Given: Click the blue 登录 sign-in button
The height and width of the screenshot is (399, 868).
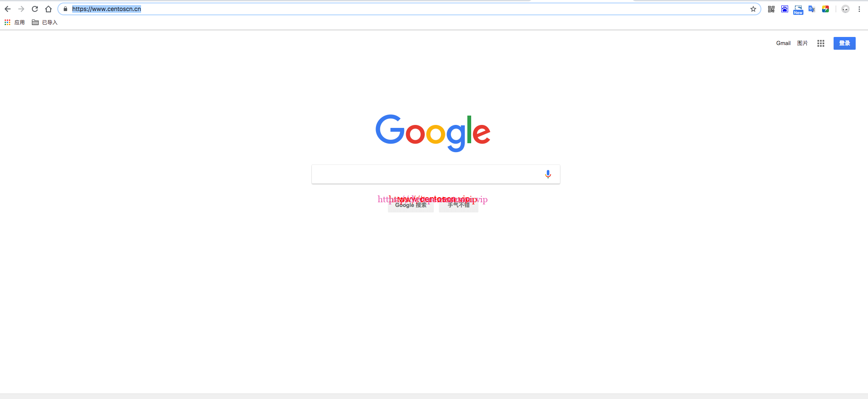Looking at the screenshot, I should pos(845,43).
